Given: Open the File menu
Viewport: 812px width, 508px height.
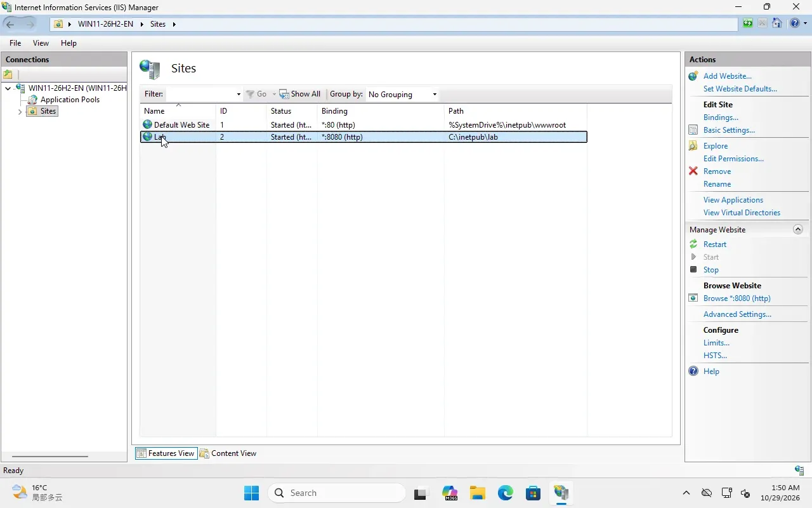Looking at the screenshot, I should click(x=15, y=43).
